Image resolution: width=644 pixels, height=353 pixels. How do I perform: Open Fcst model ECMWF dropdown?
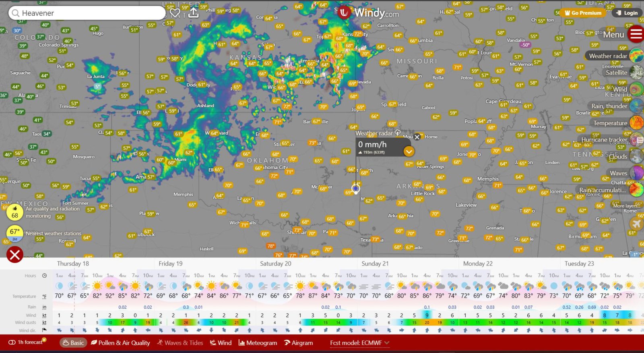pos(360,343)
